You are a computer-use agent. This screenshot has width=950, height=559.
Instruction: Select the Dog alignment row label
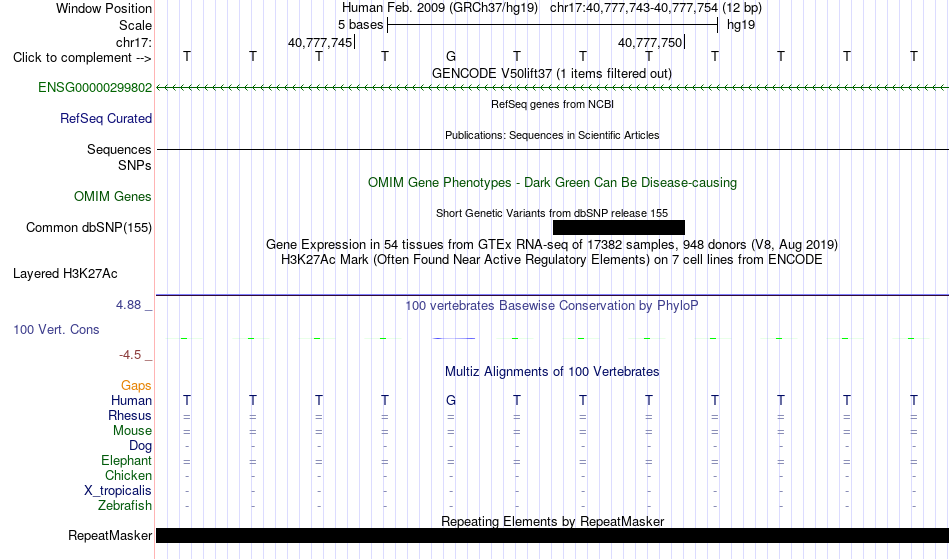pos(141,446)
